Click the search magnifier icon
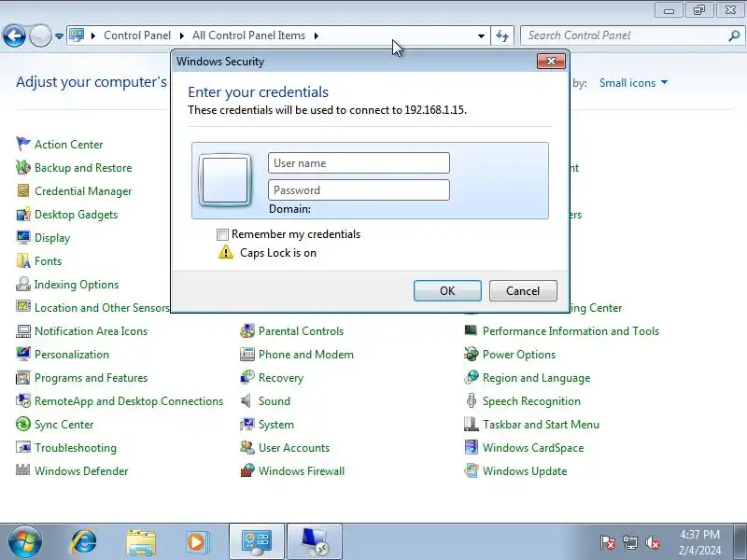This screenshot has height=560, width=747. click(734, 35)
